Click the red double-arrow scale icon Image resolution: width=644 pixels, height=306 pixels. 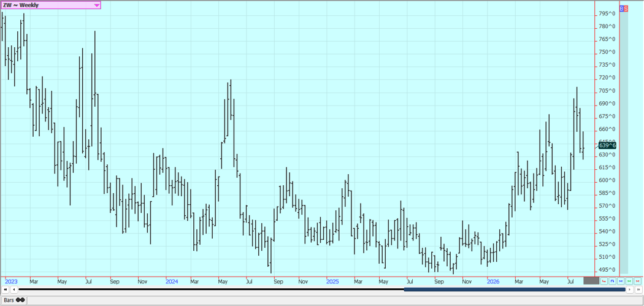[637, 281]
